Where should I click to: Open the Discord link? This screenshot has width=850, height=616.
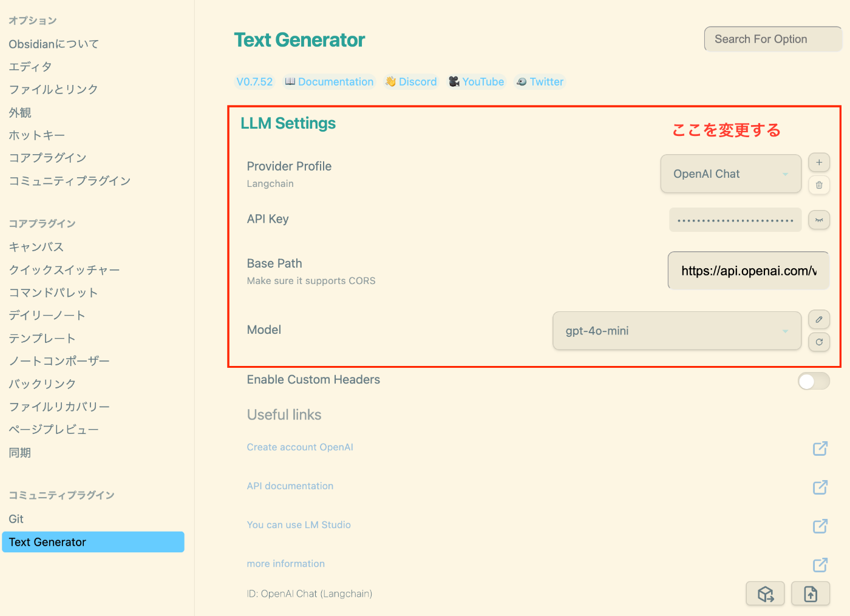411,82
